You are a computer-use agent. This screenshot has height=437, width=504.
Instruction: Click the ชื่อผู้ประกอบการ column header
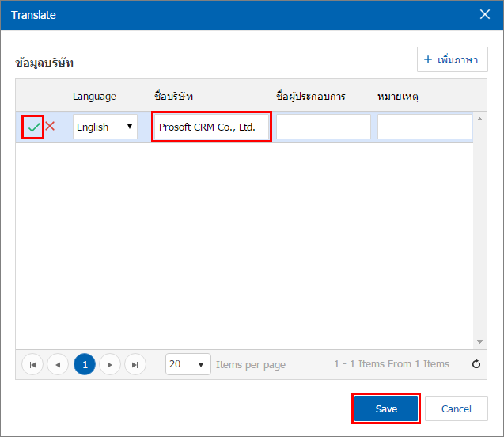(x=311, y=96)
